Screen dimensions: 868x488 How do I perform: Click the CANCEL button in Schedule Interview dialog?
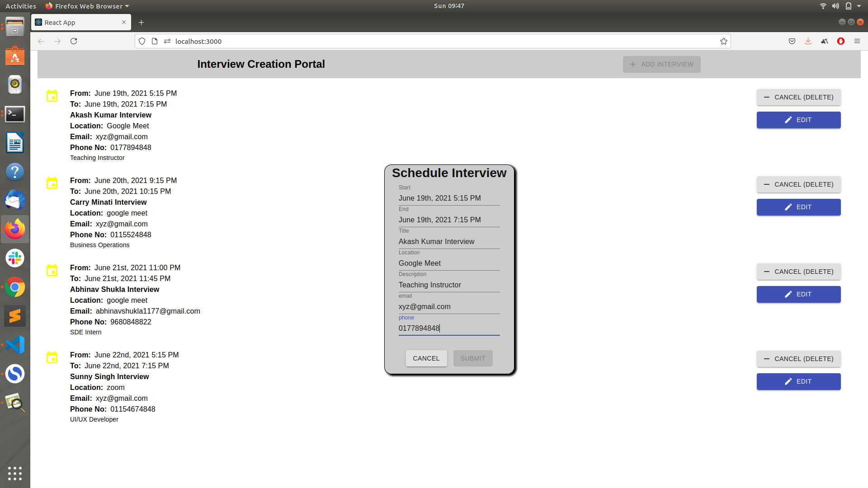click(x=426, y=357)
